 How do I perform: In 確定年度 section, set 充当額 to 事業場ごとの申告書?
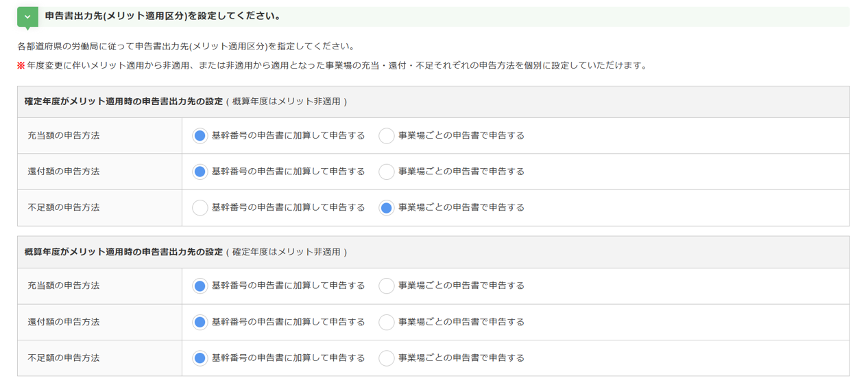(387, 136)
